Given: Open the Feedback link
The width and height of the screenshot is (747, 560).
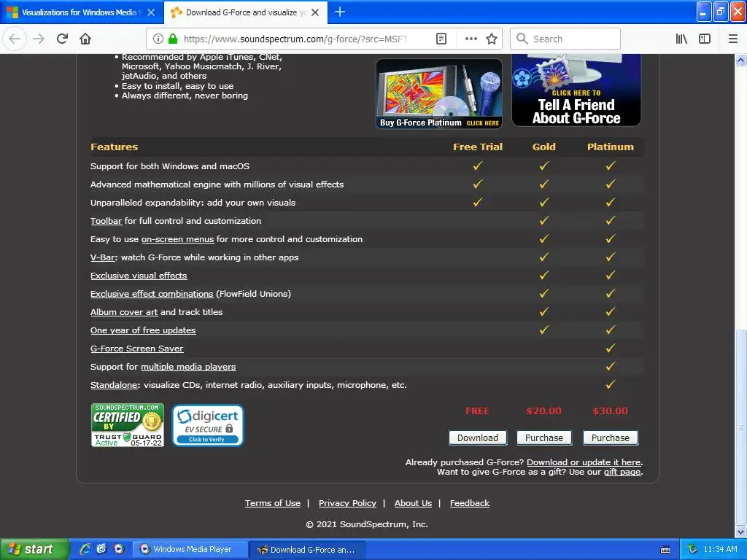Looking at the screenshot, I should coord(470,503).
